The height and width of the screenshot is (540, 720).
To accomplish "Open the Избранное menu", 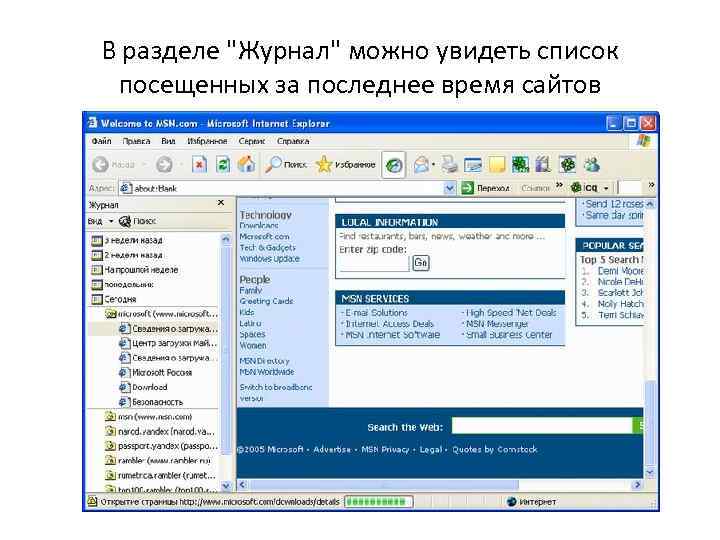I will pos(207,141).
